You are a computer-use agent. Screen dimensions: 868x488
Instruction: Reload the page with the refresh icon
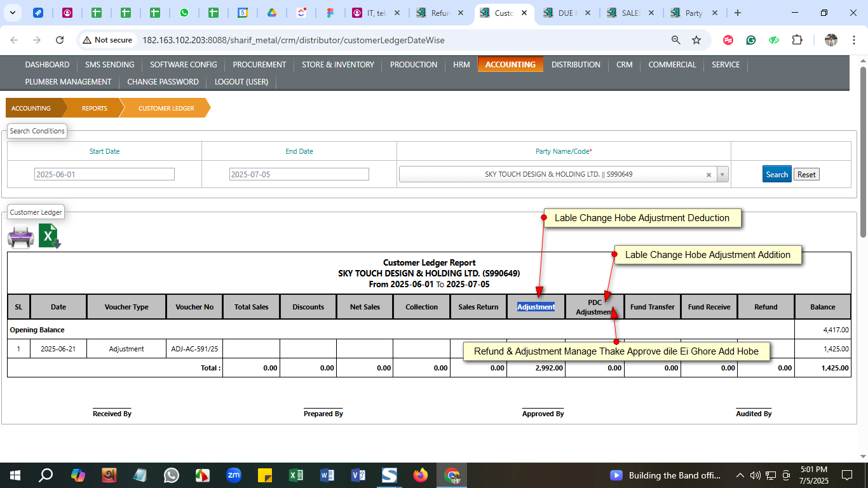point(60,40)
